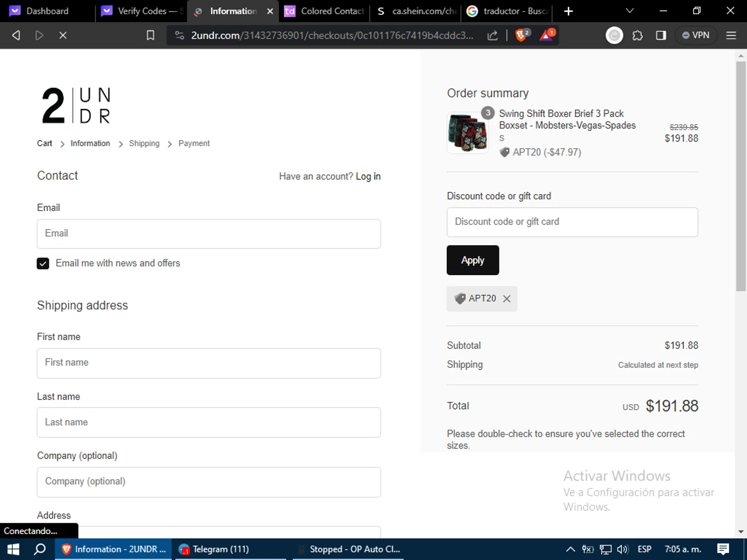This screenshot has height=560, width=747.
Task: Open site settings icon in address bar
Action: click(179, 35)
